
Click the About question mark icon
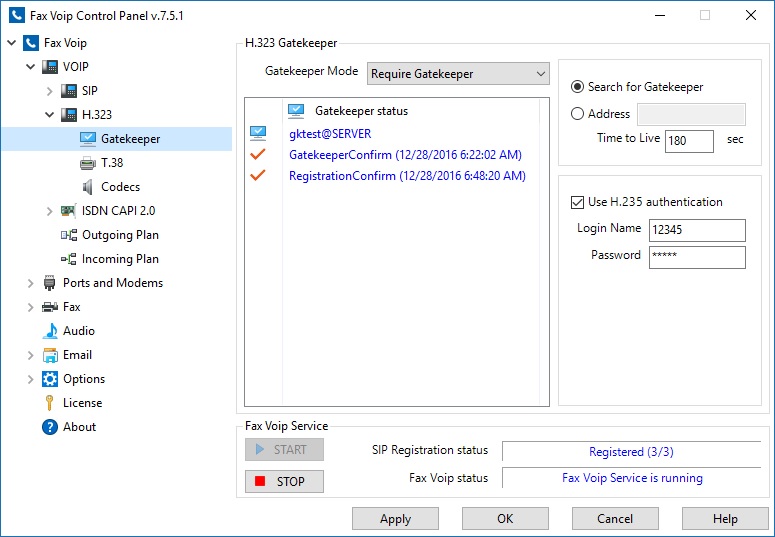pos(49,427)
